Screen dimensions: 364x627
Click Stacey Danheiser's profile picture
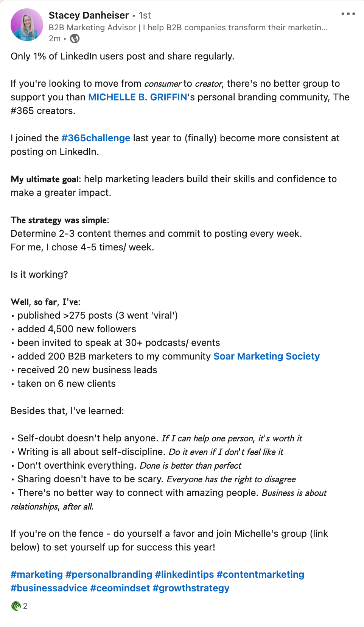coord(27,25)
